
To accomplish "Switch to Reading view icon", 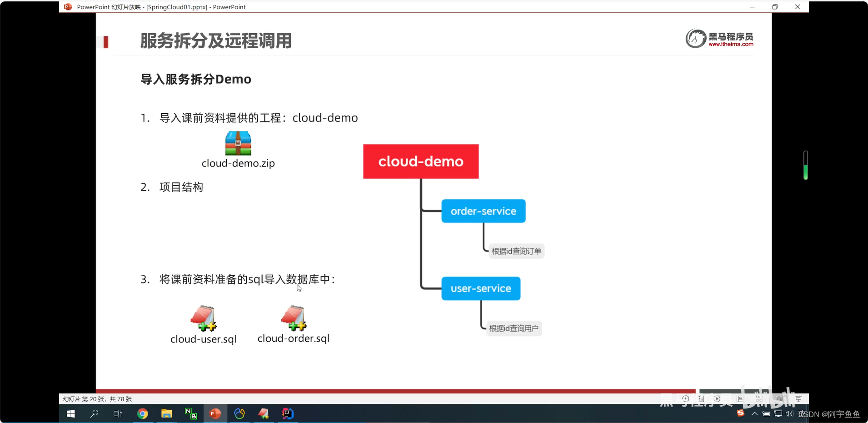I will point(779,399).
